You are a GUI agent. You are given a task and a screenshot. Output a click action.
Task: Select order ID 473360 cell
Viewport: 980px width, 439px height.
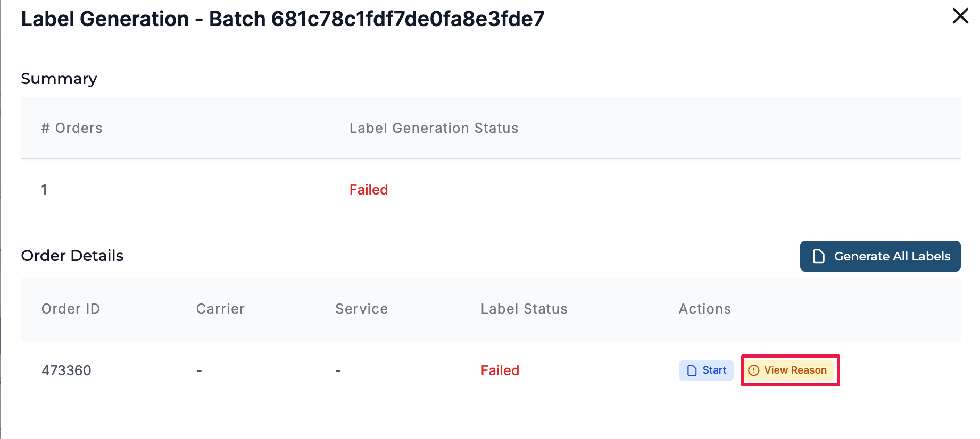tap(67, 370)
